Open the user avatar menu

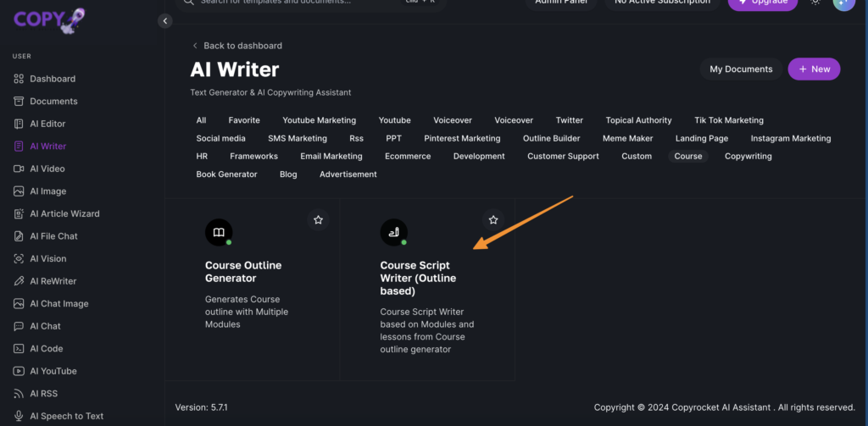click(x=843, y=3)
